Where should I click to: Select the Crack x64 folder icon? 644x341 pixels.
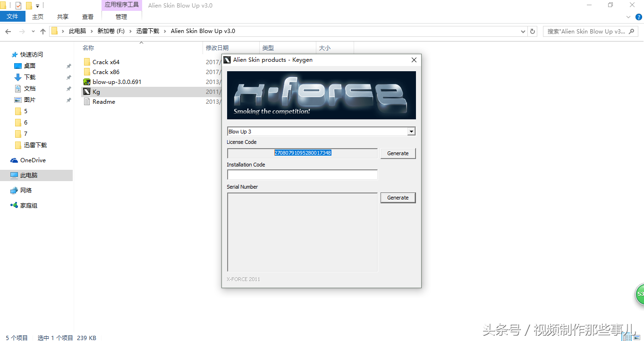click(x=87, y=62)
